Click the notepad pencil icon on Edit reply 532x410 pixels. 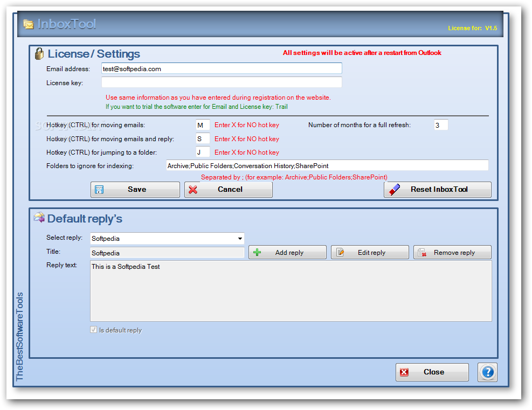tap(340, 252)
